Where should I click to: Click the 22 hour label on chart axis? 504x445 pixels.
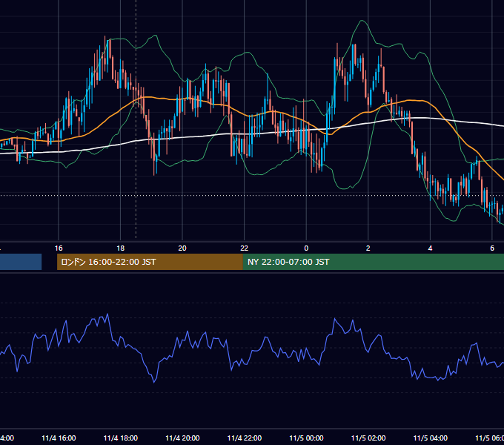(245, 248)
